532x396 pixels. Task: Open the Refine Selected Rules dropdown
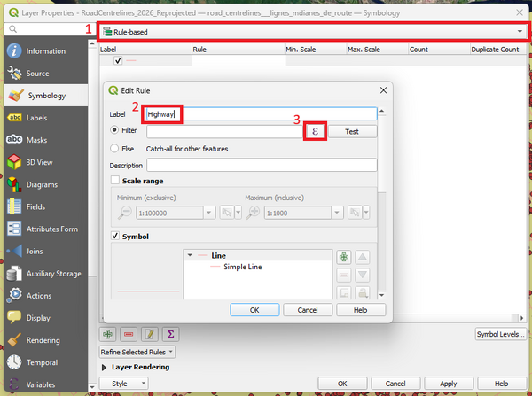point(137,352)
